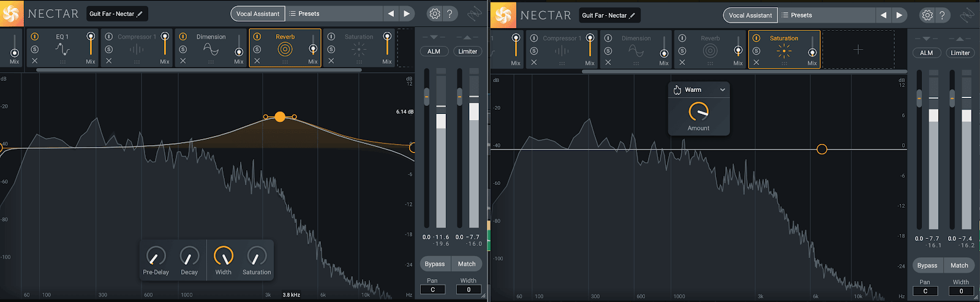Expand up arrow above Limiter, right window
Viewport: 980px width, 302px height.
pyautogui.click(x=960, y=39)
